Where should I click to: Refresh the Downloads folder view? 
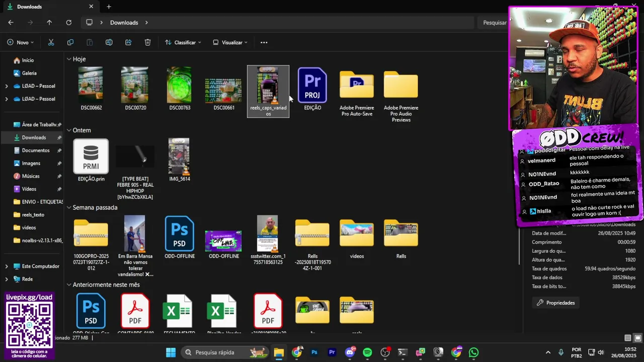click(x=68, y=23)
